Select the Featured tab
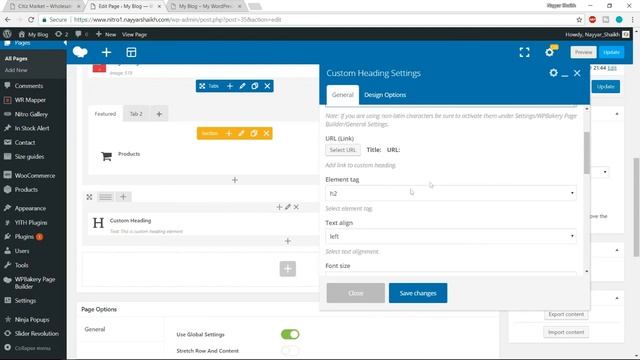Image resolution: width=640 pixels, height=360 pixels. 105,114
